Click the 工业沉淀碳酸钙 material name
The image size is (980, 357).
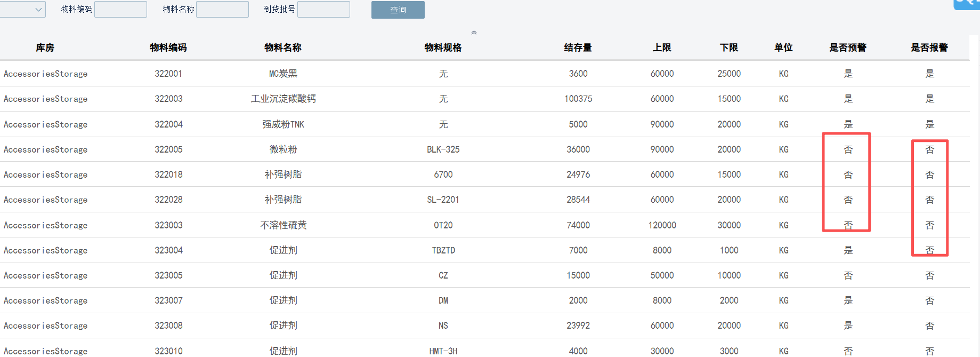(283, 99)
